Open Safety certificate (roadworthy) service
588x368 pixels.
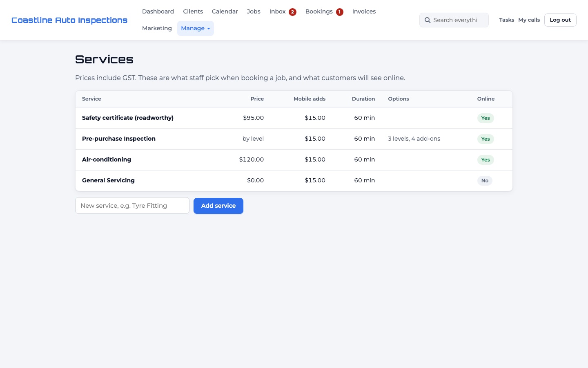128,118
